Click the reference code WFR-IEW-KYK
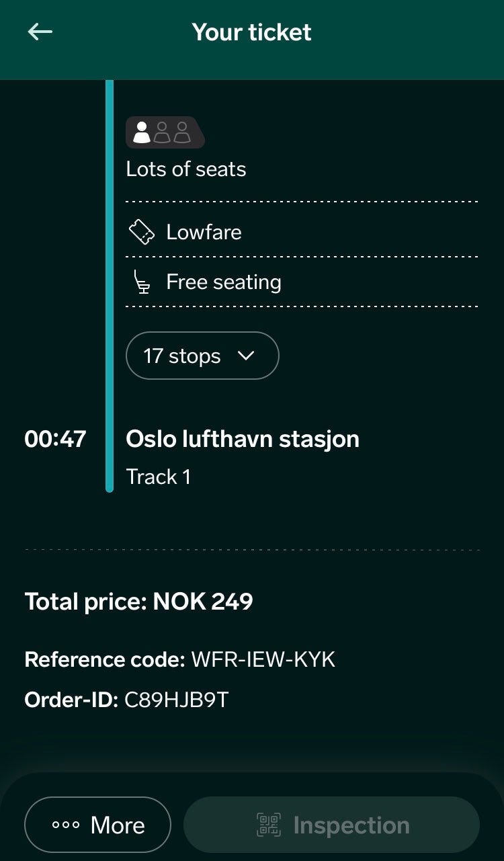This screenshot has width=504, height=861. (263, 659)
